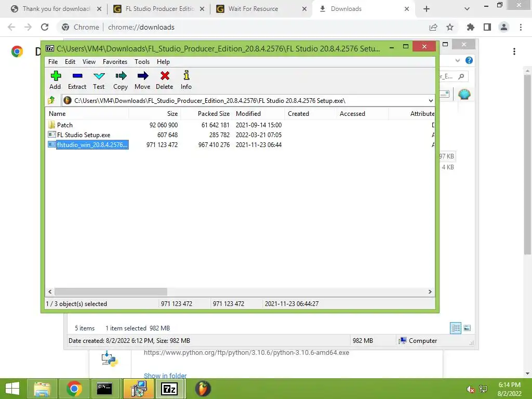
Task: Open the Command Prompt taskbar icon
Action: pos(104,389)
